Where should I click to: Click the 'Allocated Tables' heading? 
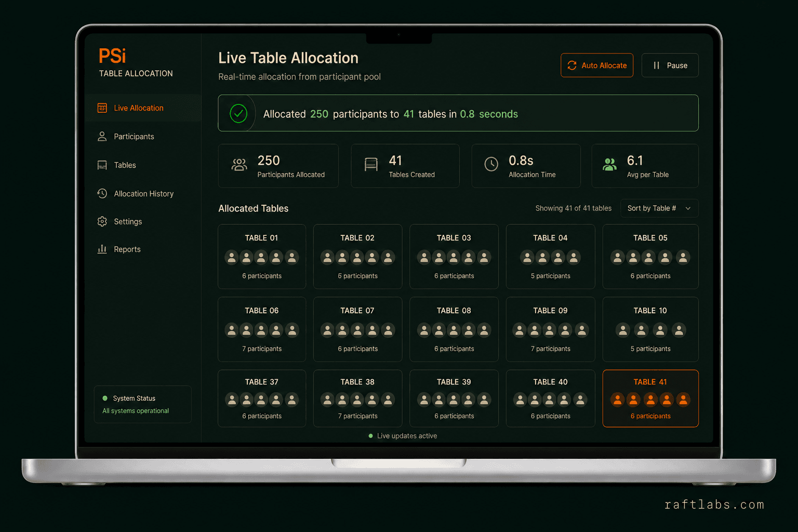254,208
